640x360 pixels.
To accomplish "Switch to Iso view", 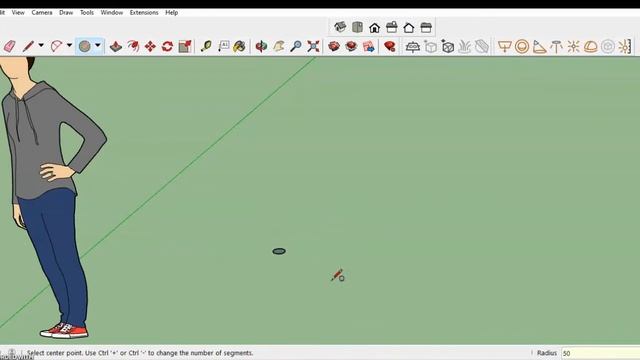I will click(x=340, y=27).
